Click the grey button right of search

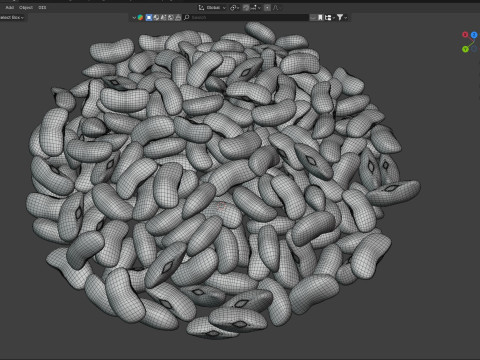point(313,17)
